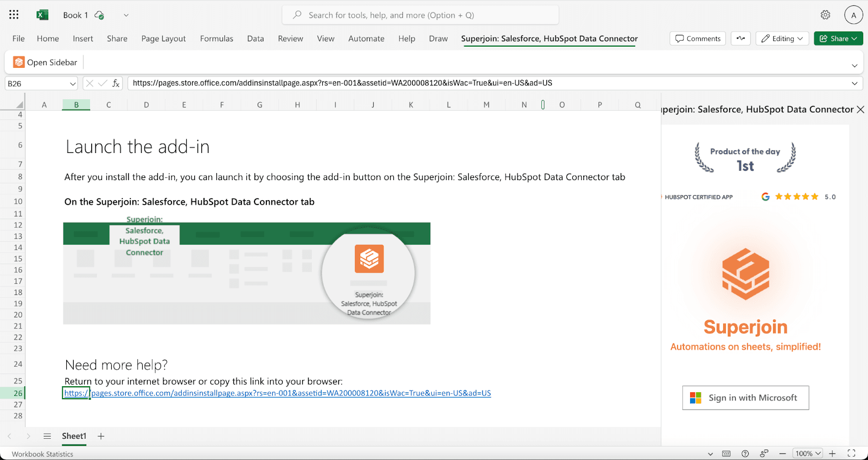This screenshot has width=868, height=460.
Task: Switch to the Data tab
Action: (x=256, y=39)
